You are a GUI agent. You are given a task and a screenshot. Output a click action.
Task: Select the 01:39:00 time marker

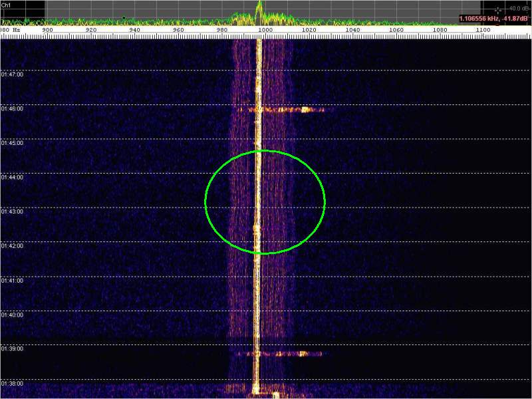(x=12, y=348)
